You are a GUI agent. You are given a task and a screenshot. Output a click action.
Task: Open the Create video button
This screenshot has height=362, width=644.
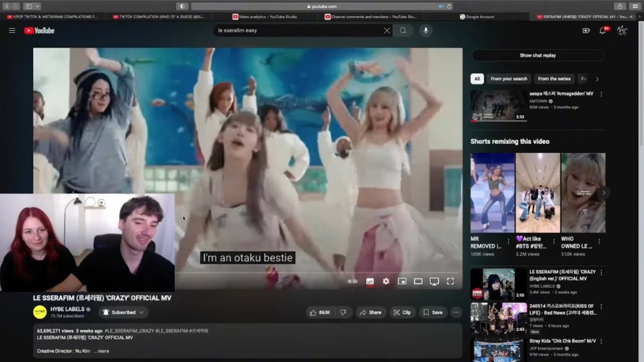click(586, 31)
